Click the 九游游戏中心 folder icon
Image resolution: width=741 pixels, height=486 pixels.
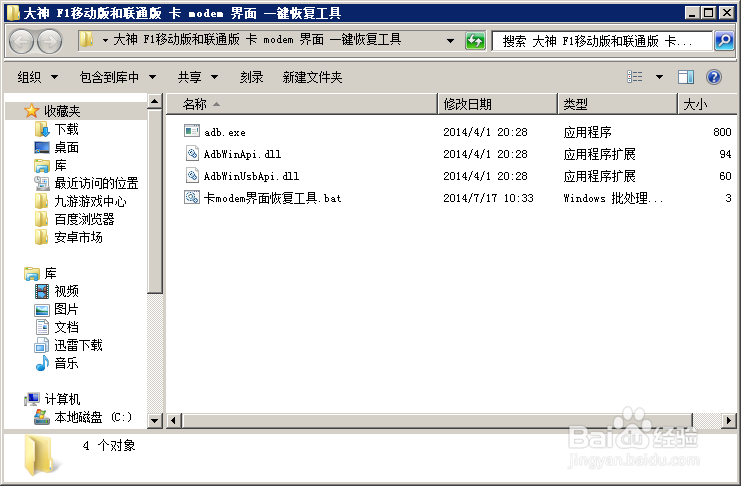[x=42, y=201]
